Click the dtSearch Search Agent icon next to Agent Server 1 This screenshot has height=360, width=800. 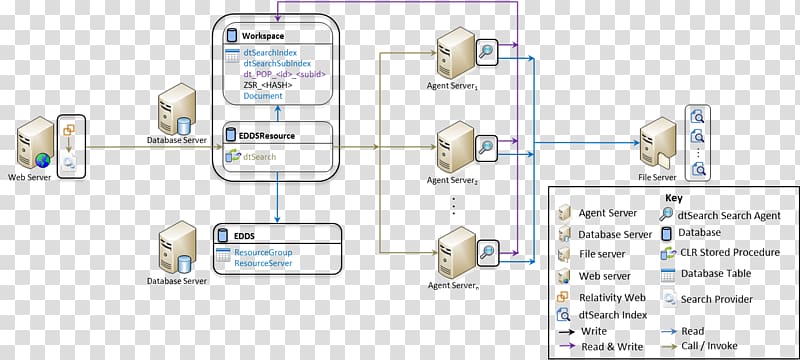coord(487,52)
